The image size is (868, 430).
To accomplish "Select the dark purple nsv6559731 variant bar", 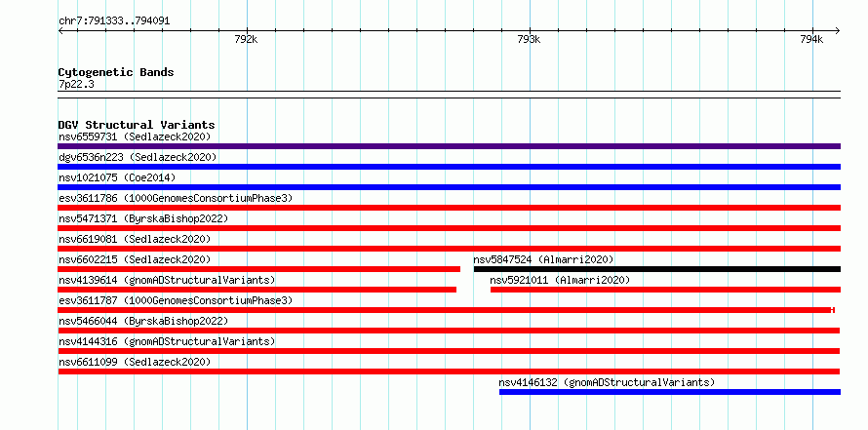I will [x=449, y=146].
